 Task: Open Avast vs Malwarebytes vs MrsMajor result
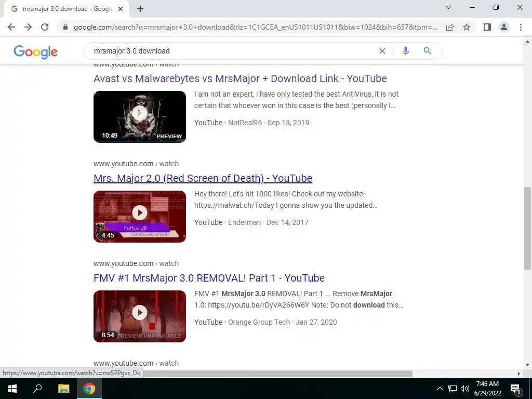coord(240,78)
